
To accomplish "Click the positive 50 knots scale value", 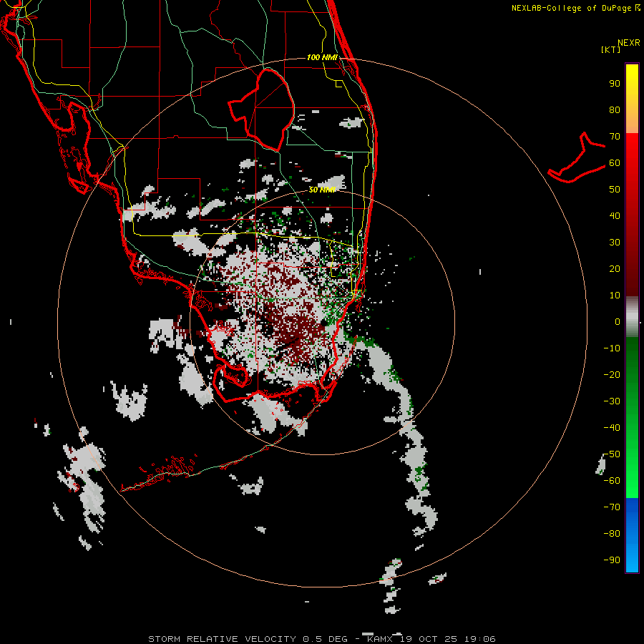I will coord(615,190).
